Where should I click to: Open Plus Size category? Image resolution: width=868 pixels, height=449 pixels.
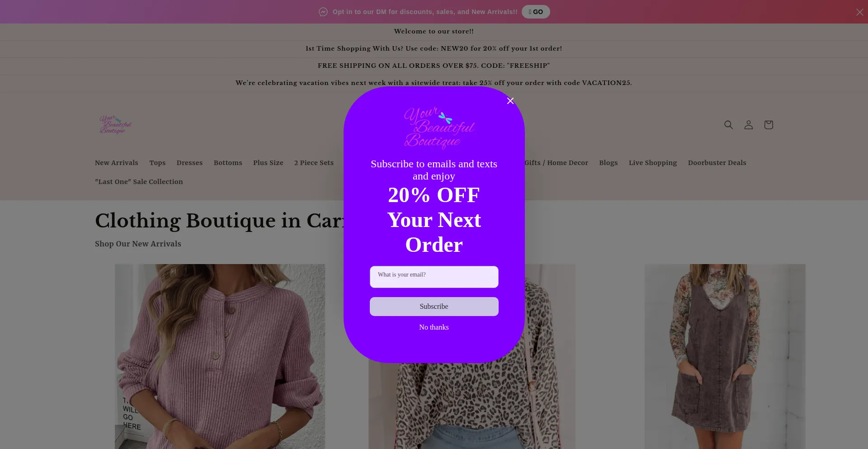(268, 163)
